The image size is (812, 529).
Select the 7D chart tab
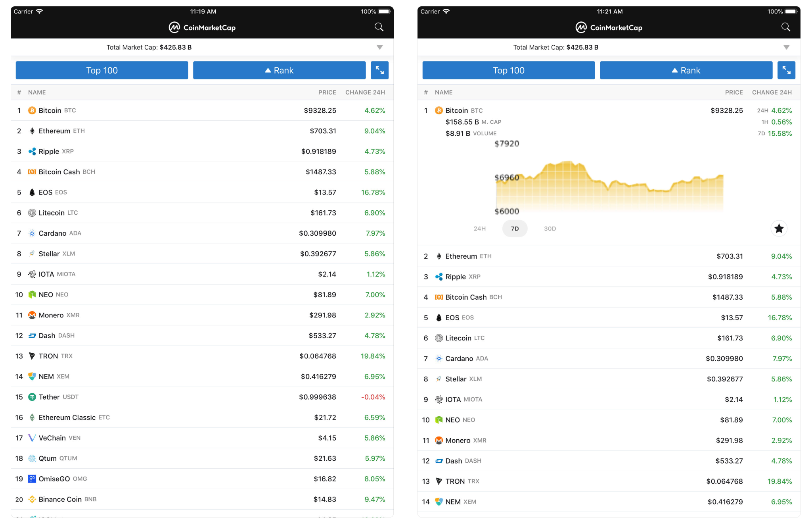tap(515, 229)
